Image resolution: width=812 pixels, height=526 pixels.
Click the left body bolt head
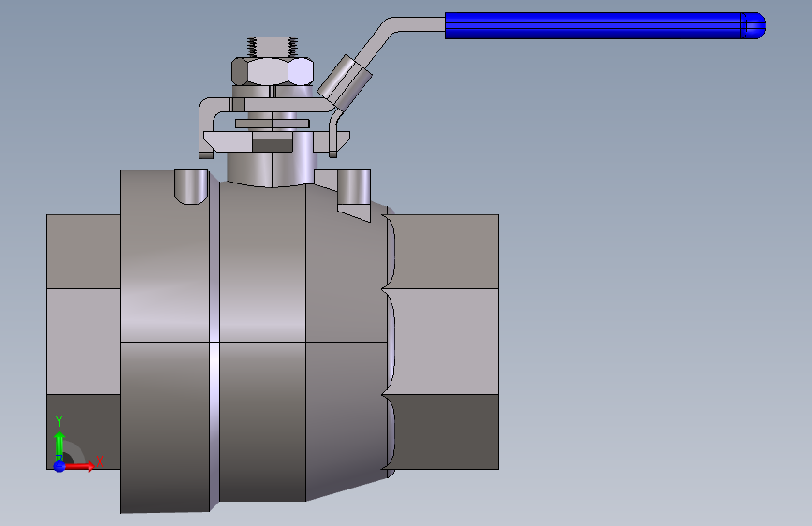191,187
